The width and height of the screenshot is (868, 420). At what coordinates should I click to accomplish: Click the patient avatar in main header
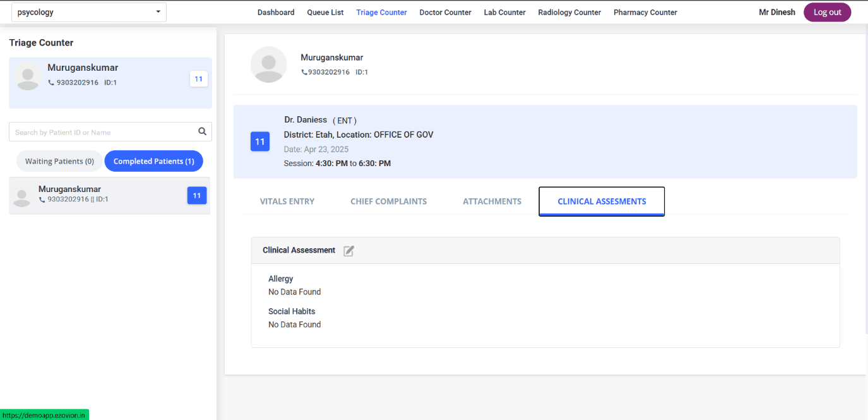pos(269,64)
